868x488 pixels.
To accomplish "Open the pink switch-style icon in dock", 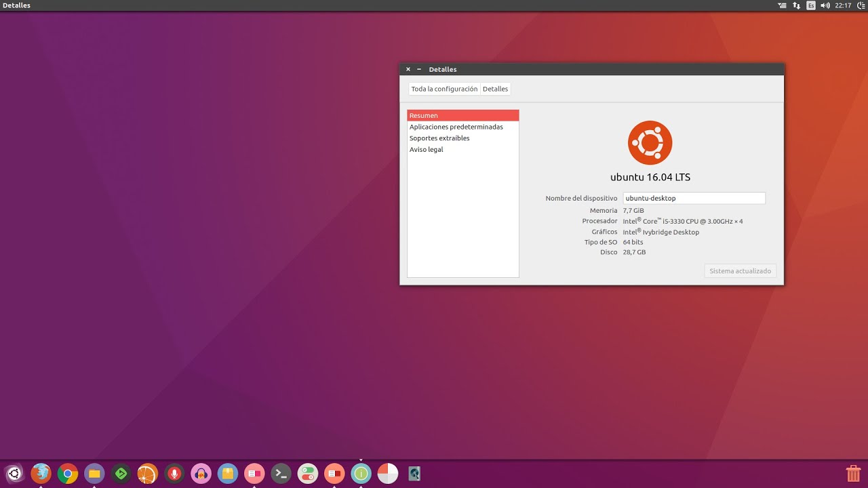I will click(x=254, y=473).
